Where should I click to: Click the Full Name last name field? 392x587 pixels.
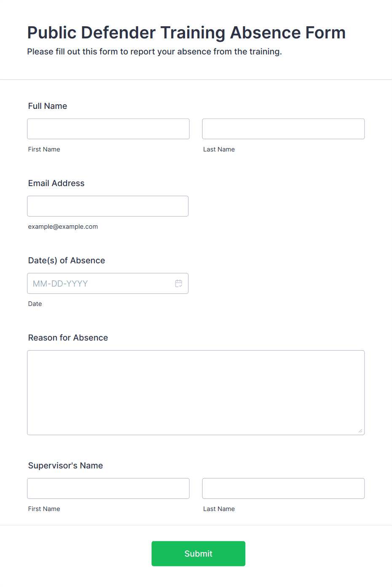coord(283,129)
